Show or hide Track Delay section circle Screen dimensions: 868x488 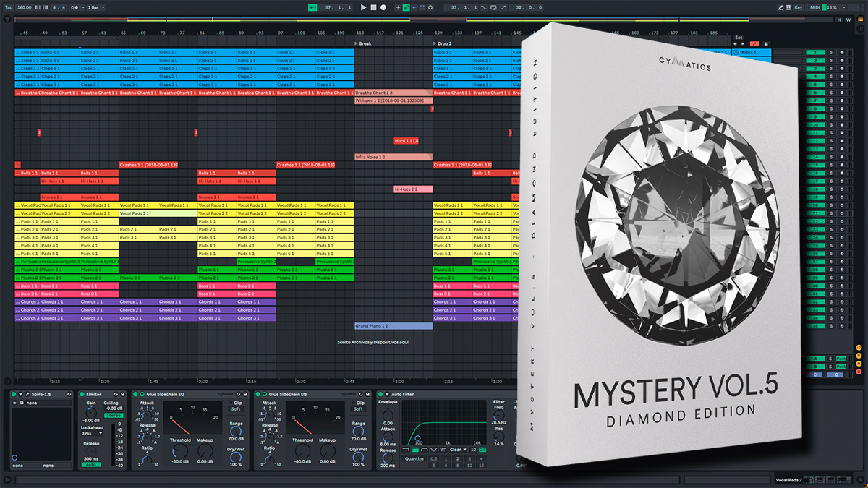[859, 372]
